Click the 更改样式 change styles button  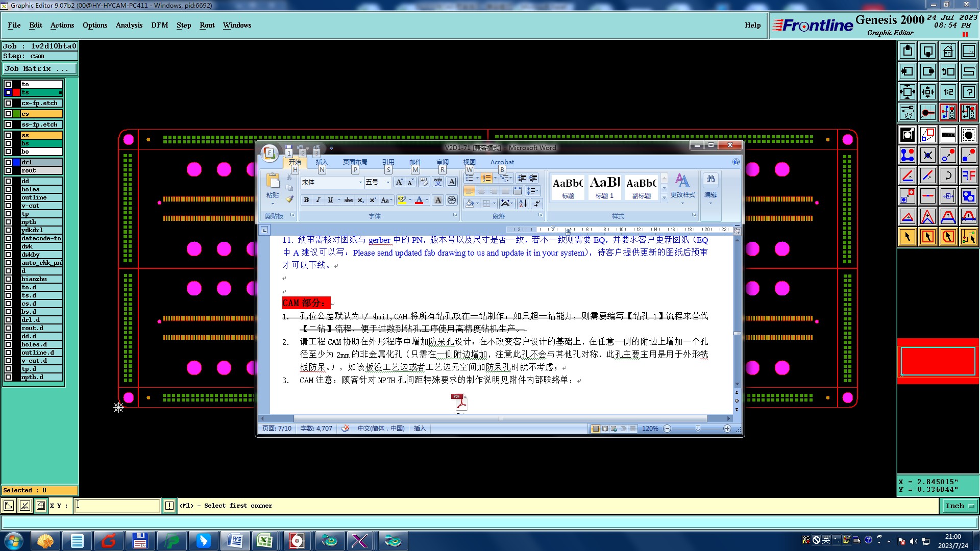682,187
